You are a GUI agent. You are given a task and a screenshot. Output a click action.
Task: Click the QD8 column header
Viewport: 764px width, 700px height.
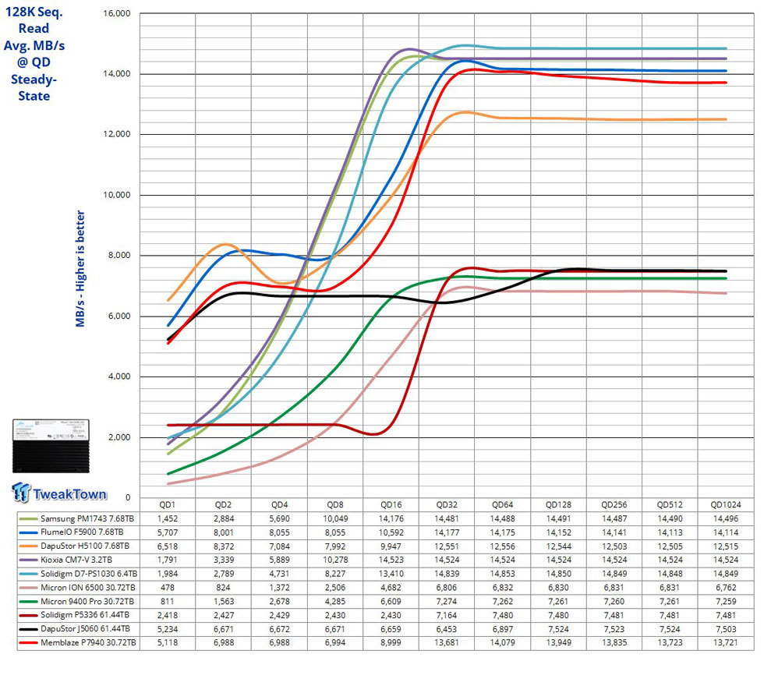335,504
